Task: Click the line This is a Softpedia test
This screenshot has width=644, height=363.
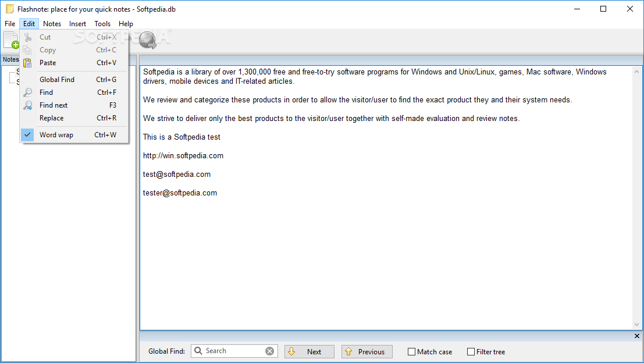Action: click(182, 137)
